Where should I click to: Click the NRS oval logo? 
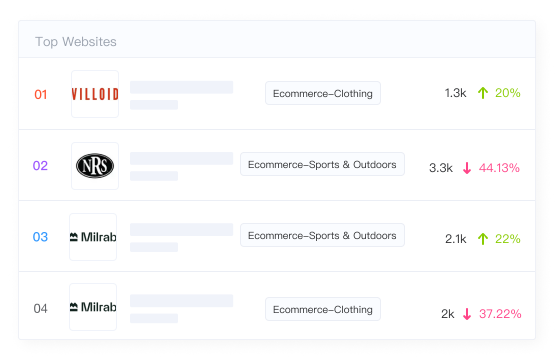tap(95, 166)
